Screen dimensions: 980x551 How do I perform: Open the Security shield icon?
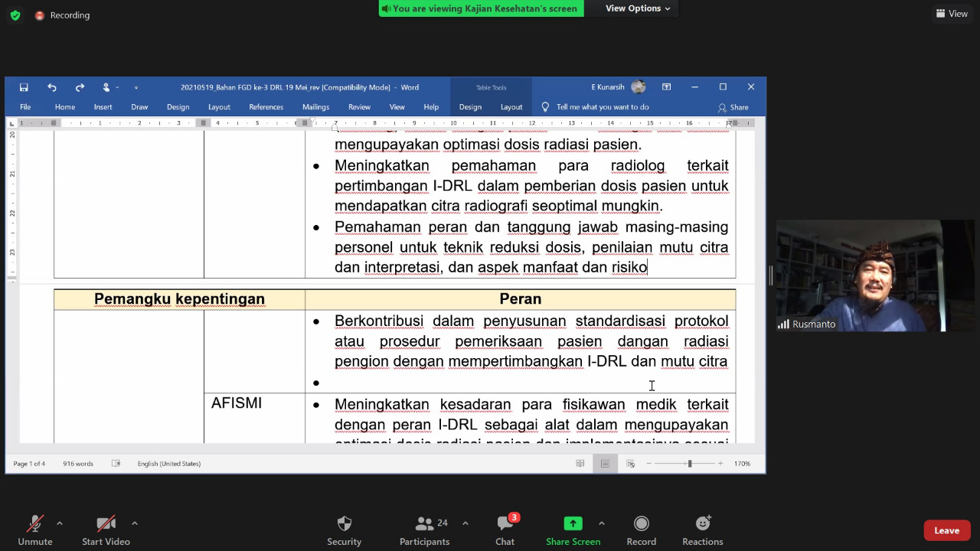point(345,530)
